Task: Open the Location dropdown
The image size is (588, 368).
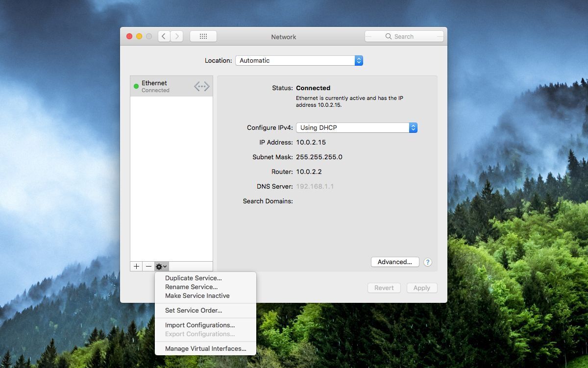Action: click(299, 61)
